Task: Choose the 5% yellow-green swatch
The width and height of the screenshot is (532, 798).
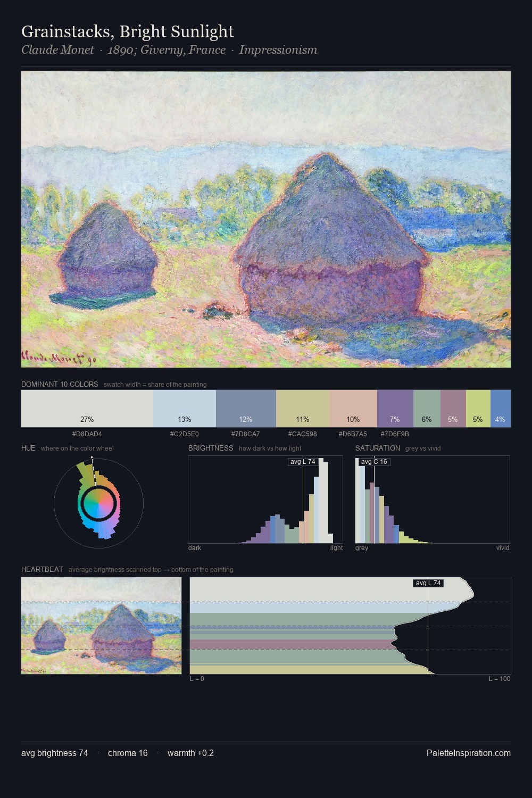Action: coord(478,409)
